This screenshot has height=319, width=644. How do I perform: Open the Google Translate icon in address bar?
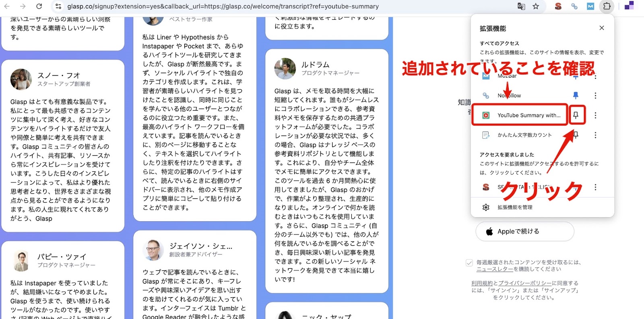[x=521, y=6]
